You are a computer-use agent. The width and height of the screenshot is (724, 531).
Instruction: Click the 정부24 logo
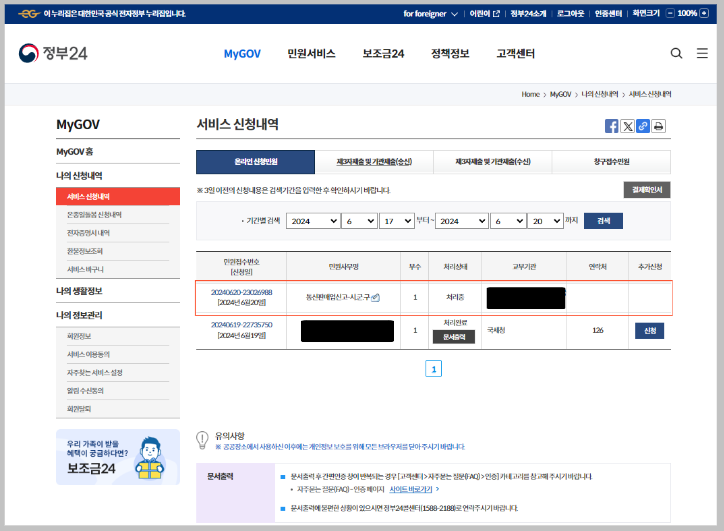point(53,53)
